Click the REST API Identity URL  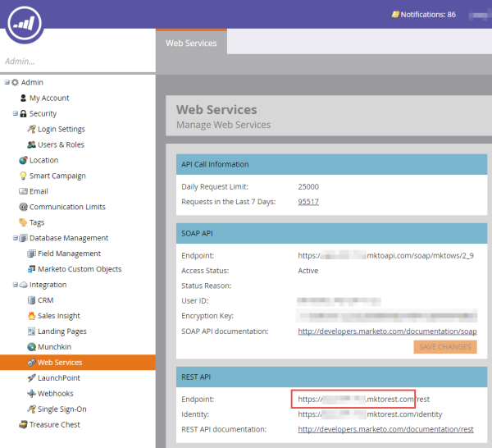click(370, 414)
